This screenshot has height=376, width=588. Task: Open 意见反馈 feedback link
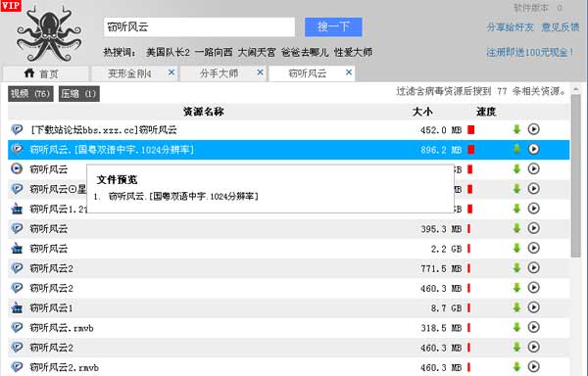[x=561, y=27]
